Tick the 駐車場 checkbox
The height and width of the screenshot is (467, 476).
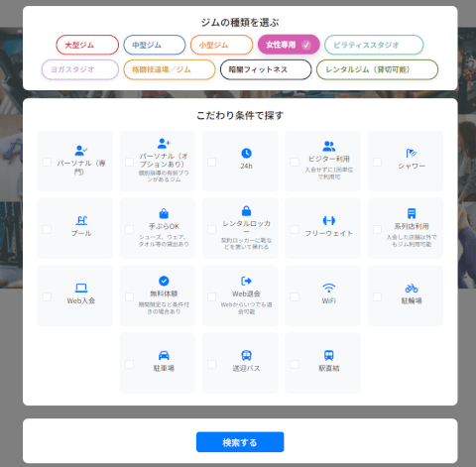(x=129, y=364)
